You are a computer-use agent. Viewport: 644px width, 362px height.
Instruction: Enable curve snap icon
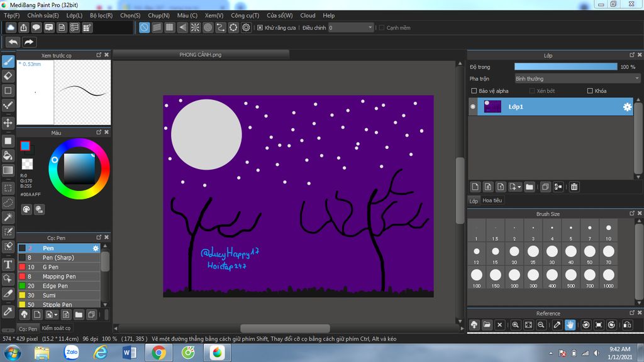(x=221, y=28)
